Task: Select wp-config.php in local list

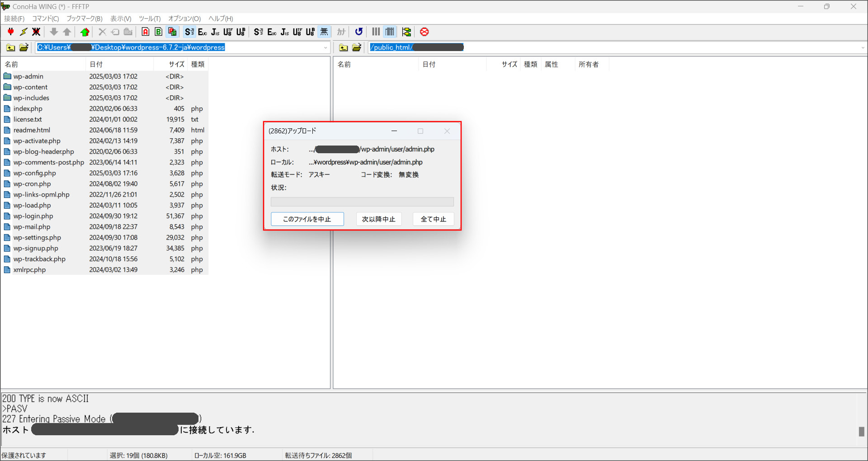Action: pyautogui.click(x=34, y=173)
